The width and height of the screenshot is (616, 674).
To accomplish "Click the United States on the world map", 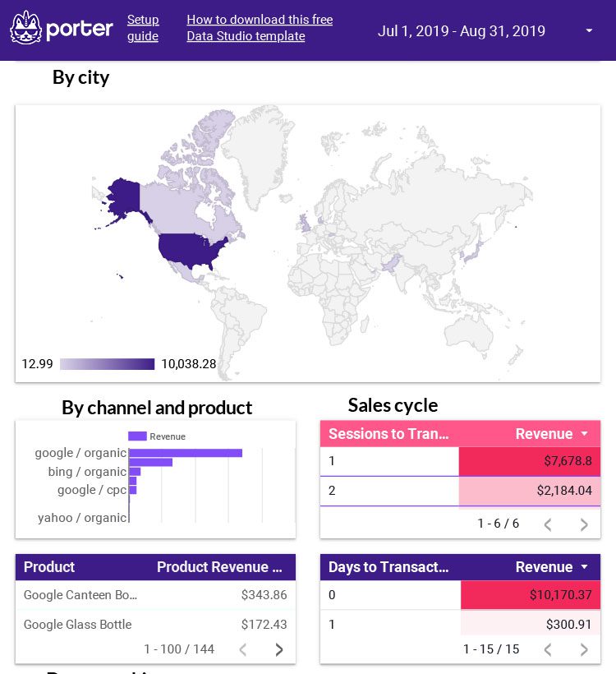I will pyautogui.click(x=187, y=247).
